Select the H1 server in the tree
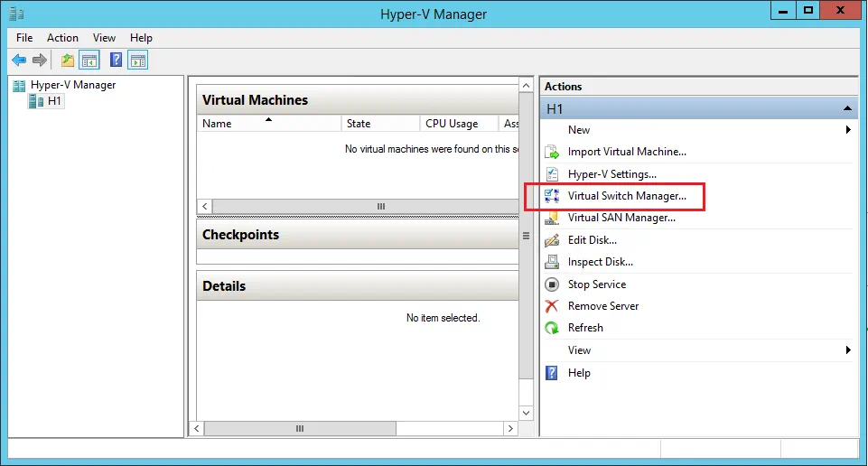The image size is (868, 466). [x=54, y=101]
